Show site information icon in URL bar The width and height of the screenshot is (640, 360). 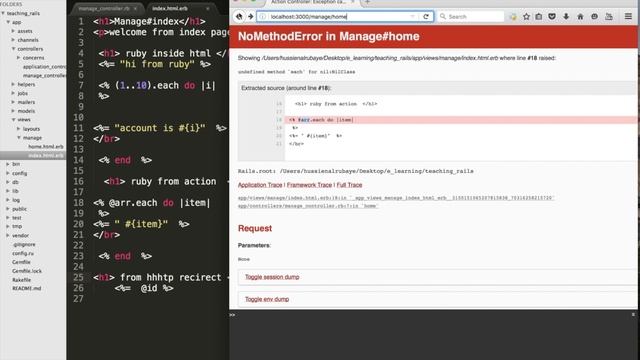[x=262, y=17]
